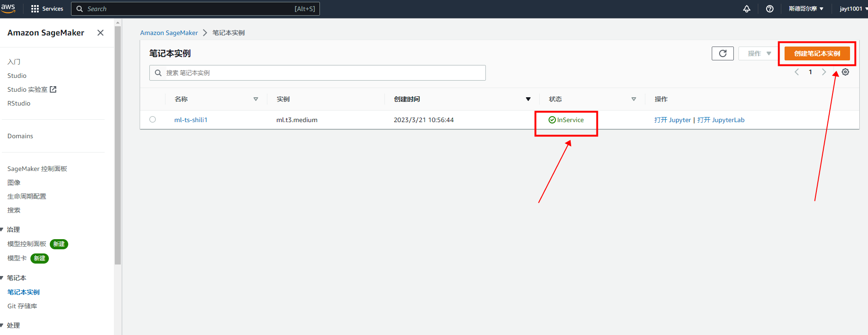The width and height of the screenshot is (868, 335).
Task: Close the Amazon SageMaker sidebar
Action: 100,33
